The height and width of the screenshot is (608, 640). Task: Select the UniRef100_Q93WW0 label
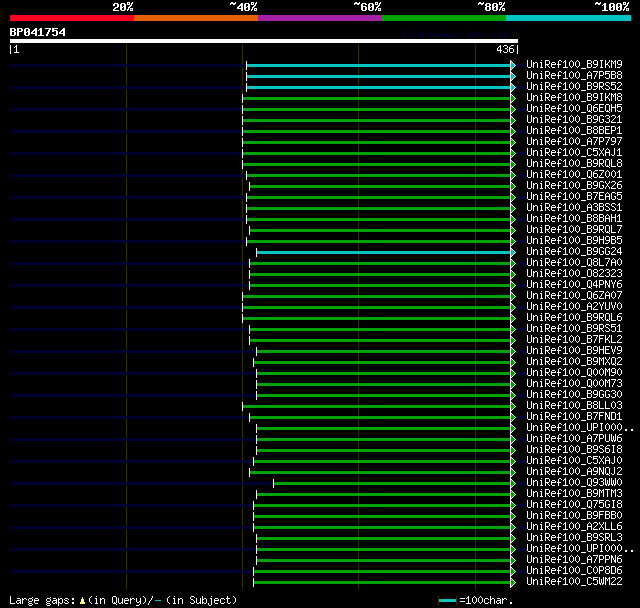click(574, 483)
